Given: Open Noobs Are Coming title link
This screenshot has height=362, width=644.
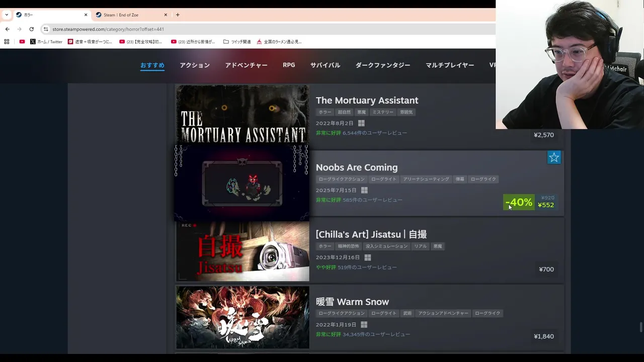Looking at the screenshot, I should 357,167.
